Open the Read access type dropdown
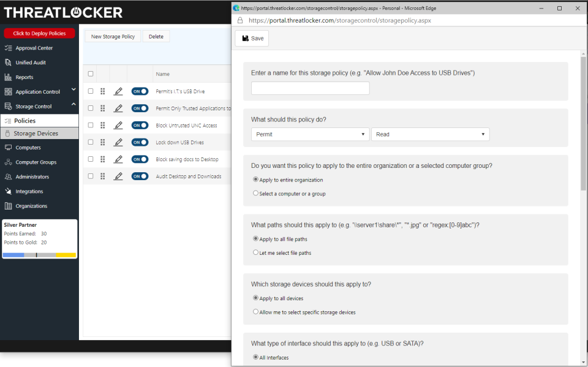 (x=430, y=134)
